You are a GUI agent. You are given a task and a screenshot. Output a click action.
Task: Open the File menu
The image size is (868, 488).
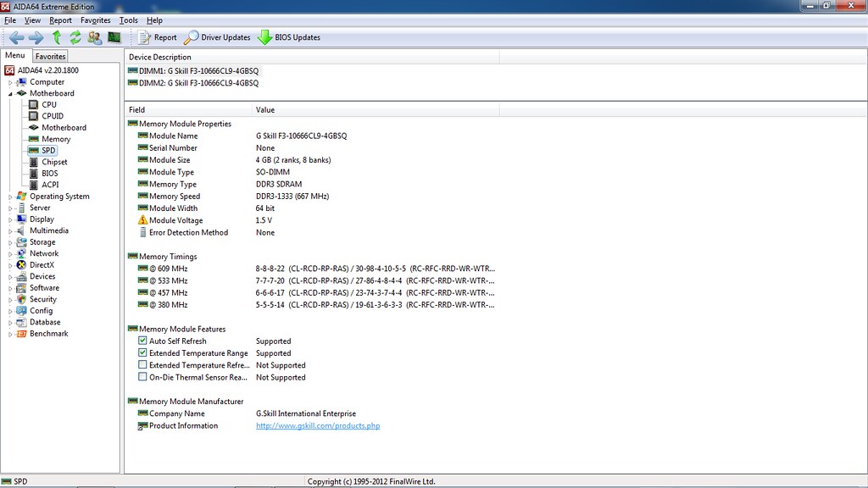[x=10, y=20]
